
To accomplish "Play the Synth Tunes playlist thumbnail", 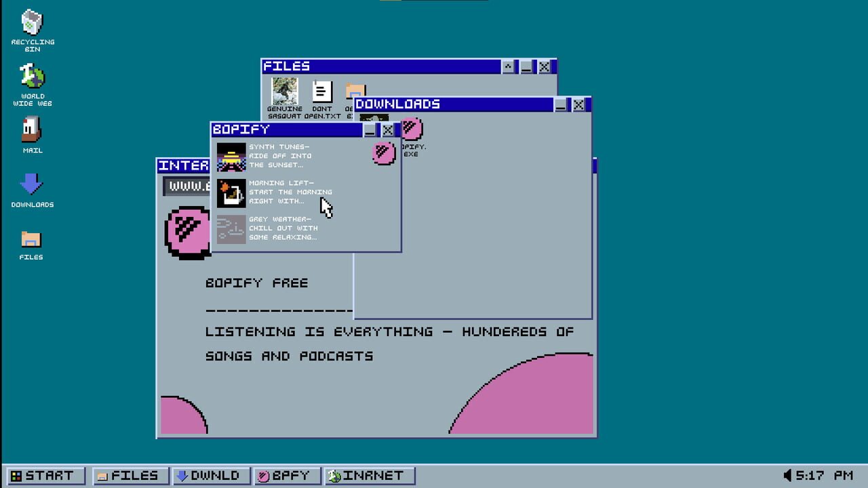I will pos(231,157).
